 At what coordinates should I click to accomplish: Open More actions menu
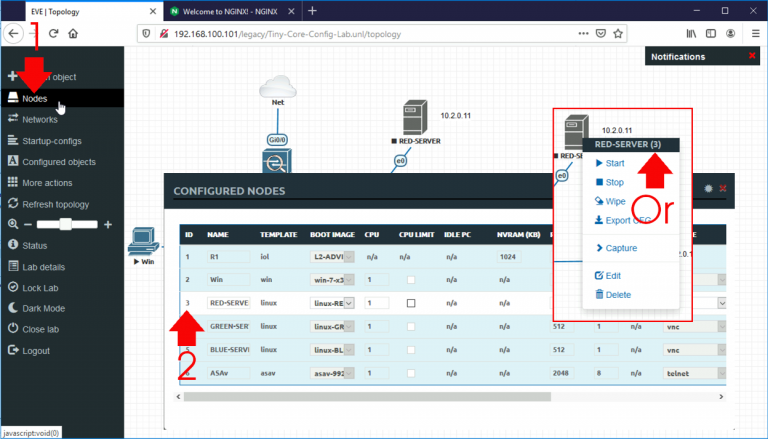pyautogui.click(x=47, y=183)
